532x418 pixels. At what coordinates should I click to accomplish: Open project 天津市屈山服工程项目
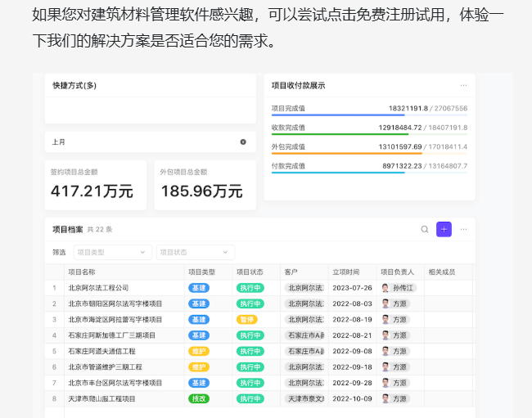[x=101, y=398]
